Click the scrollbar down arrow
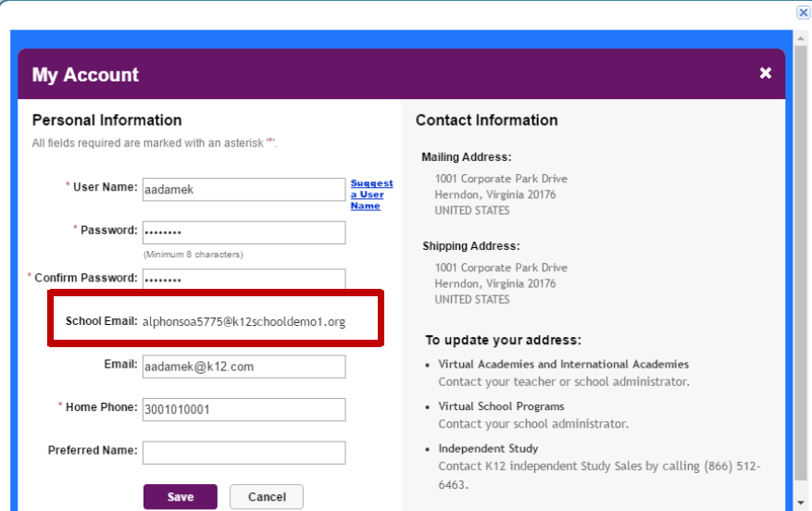 801,502
